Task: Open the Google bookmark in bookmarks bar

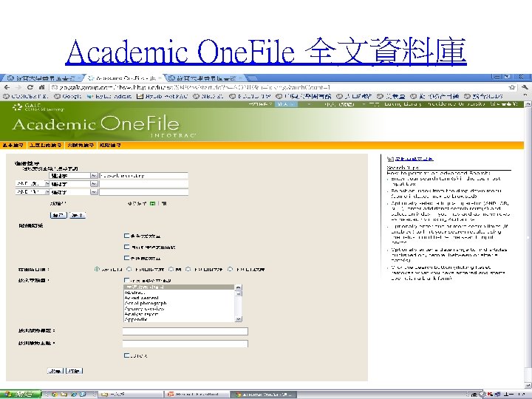Action: click(68, 96)
